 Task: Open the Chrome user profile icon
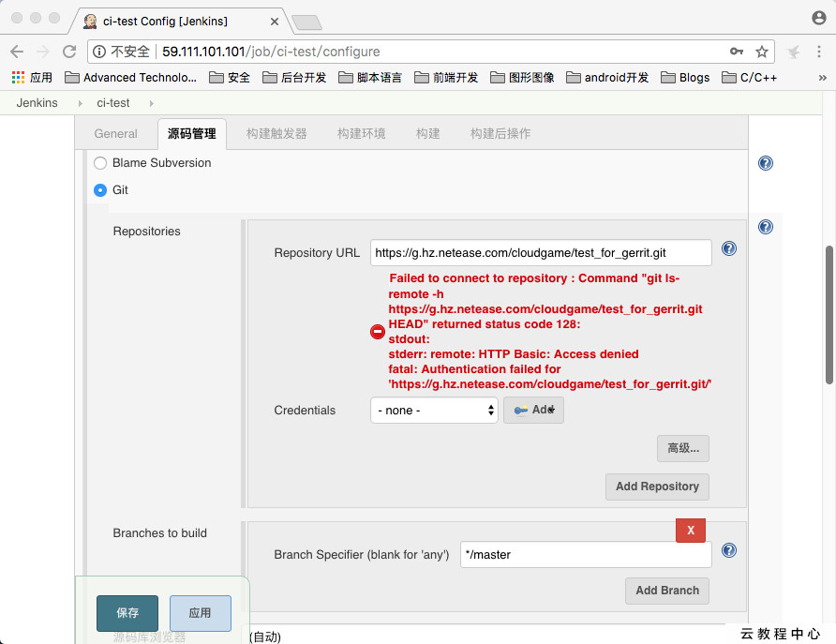(x=818, y=17)
